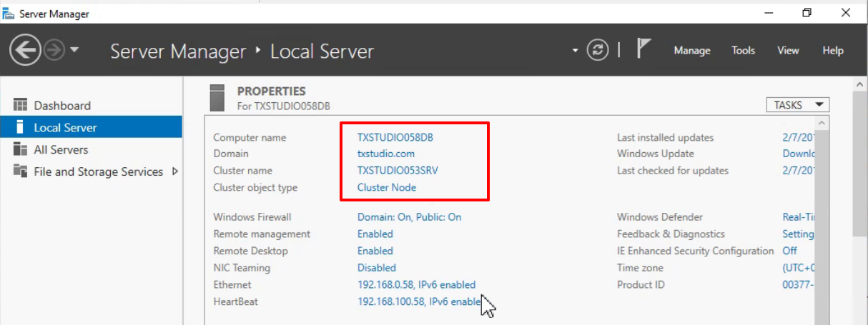Screen dimensions: 868x325
Task: Open the TXSTUDIO053SRV cluster name link
Action: (396, 171)
